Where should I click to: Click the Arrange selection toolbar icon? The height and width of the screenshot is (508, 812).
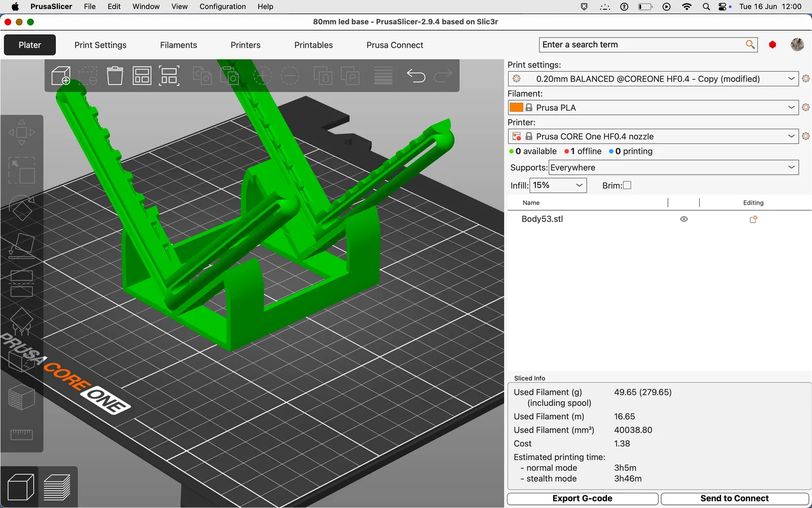pos(169,76)
